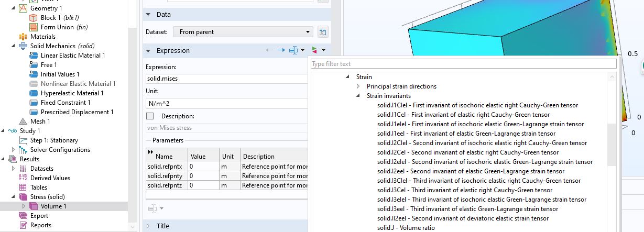
Task: Click the Type filter text search field
Action: [x=463, y=64]
